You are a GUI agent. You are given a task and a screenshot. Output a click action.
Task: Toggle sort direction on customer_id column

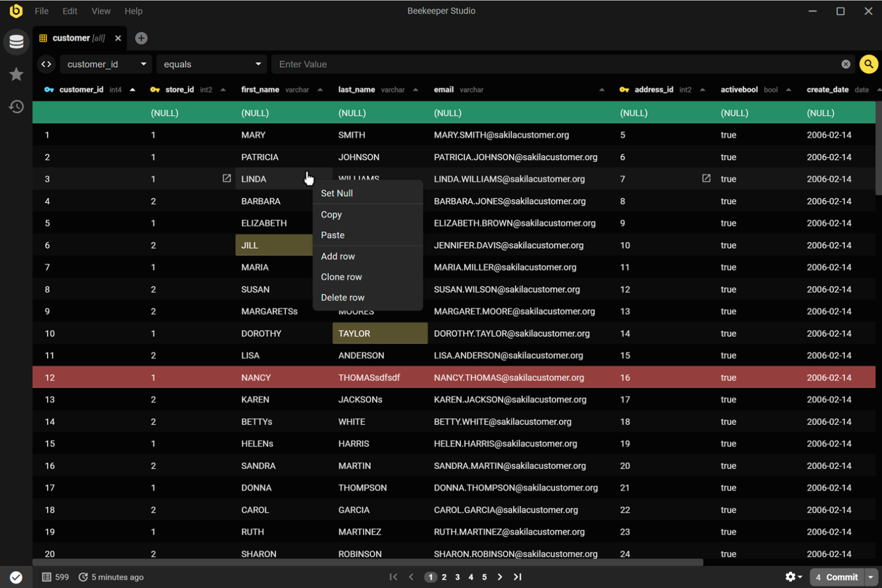click(x=132, y=89)
